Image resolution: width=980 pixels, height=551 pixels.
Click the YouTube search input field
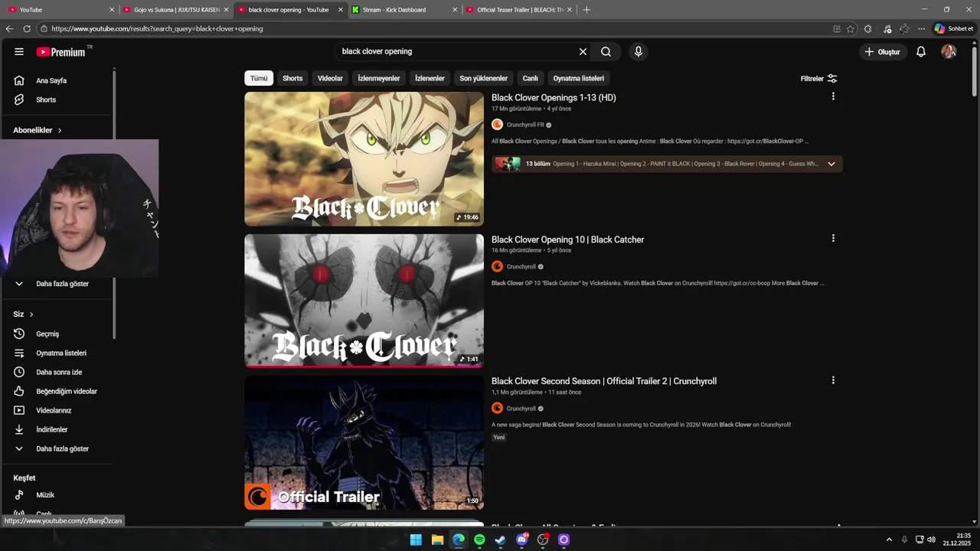pyautogui.click(x=458, y=51)
